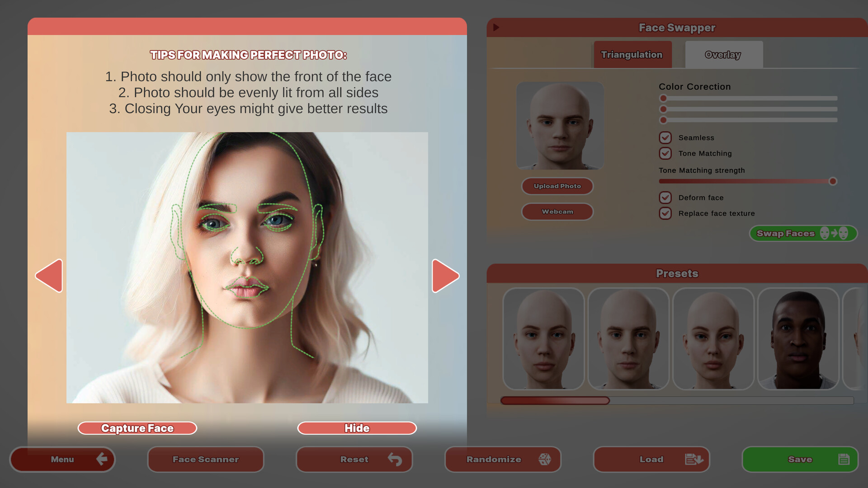Click the Presets horizontal scrollbar
Screen dimensions: 868x488
[555, 400]
